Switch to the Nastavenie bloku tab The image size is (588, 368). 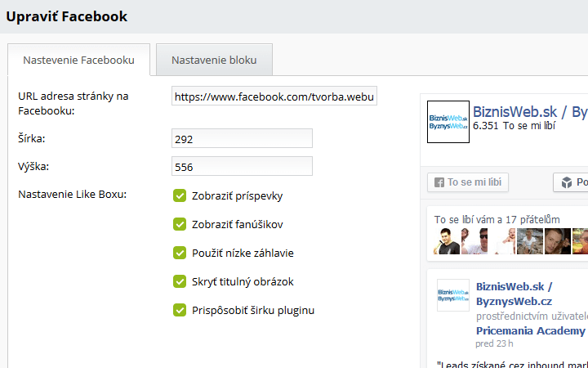tap(214, 60)
